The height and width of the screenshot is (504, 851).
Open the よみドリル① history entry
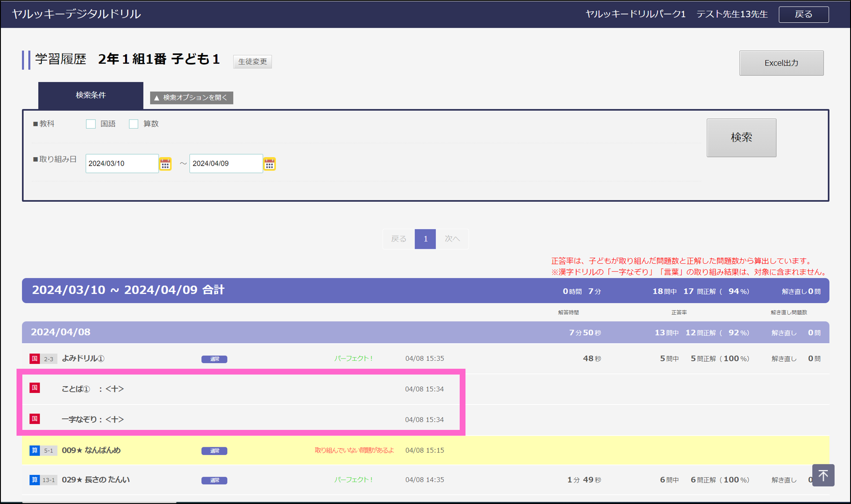tap(83, 358)
